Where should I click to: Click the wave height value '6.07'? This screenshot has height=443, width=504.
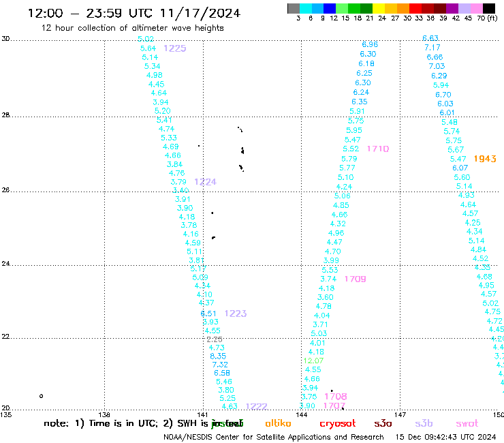point(460,168)
